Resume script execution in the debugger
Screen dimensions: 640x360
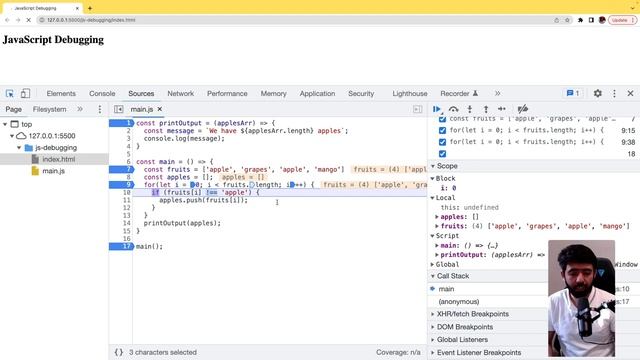pyautogui.click(x=437, y=109)
